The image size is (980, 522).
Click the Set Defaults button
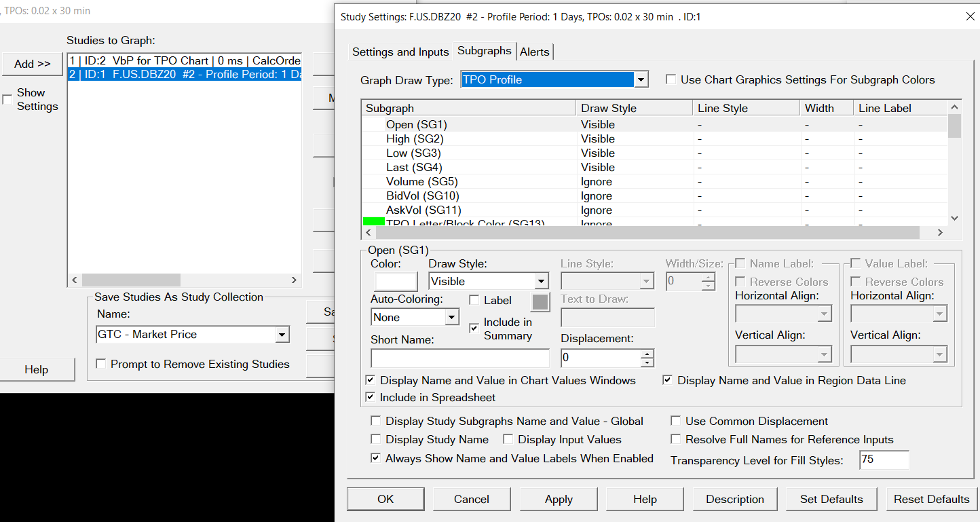[x=831, y=499]
